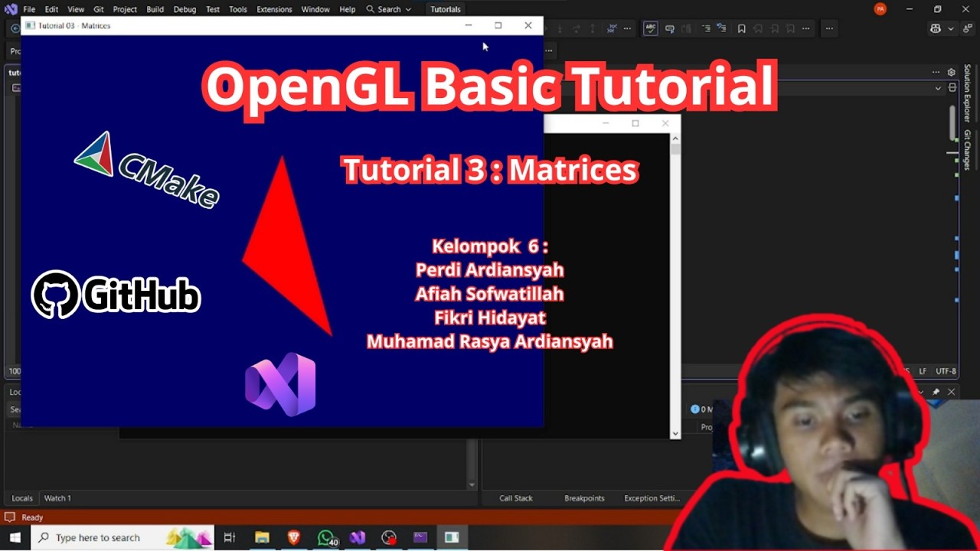
Task: Toggle pin on the bottom-right panel
Action: pos(936,392)
